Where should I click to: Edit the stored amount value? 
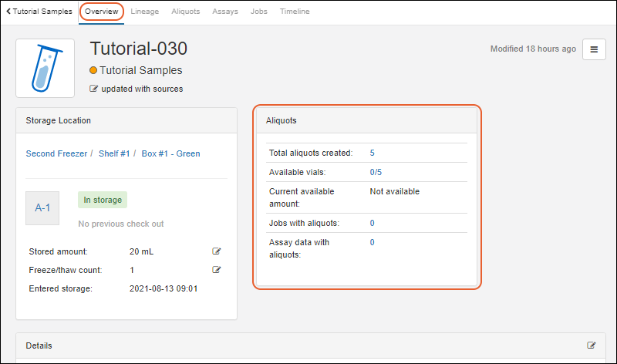point(217,251)
